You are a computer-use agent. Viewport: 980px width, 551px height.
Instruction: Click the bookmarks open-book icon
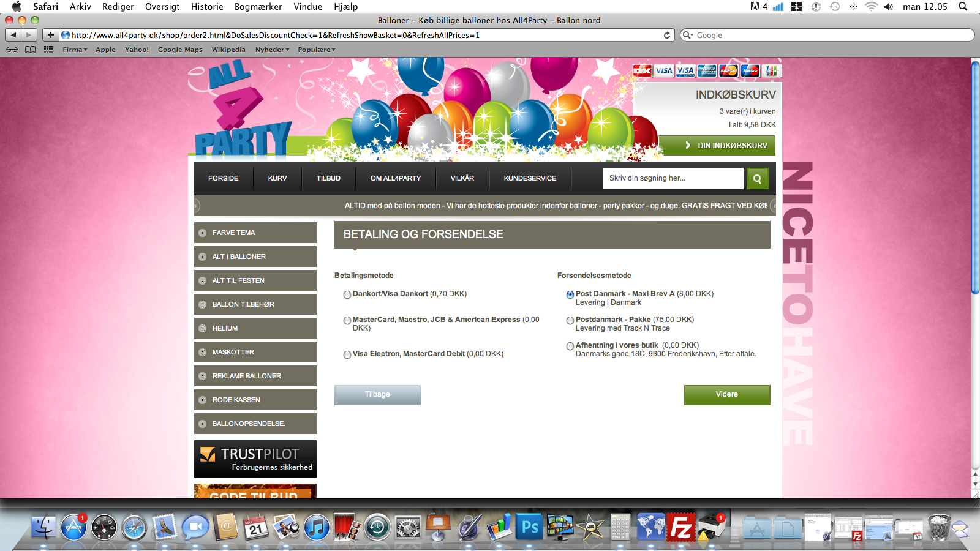[30, 50]
